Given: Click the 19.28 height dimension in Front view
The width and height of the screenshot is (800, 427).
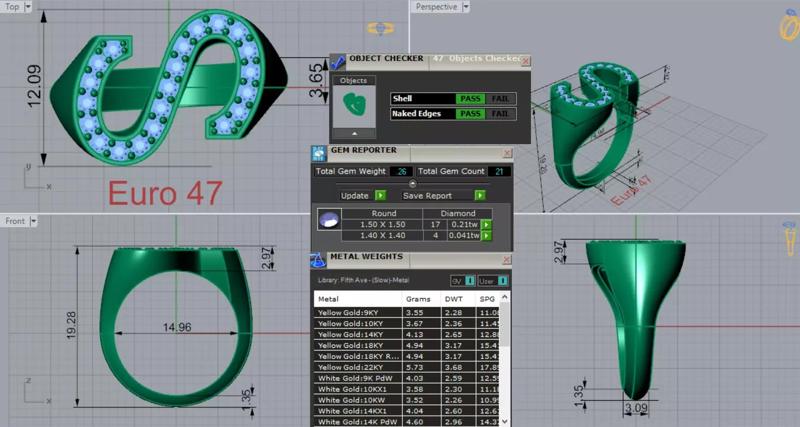Looking at the screenshot, I should point(71,325).
